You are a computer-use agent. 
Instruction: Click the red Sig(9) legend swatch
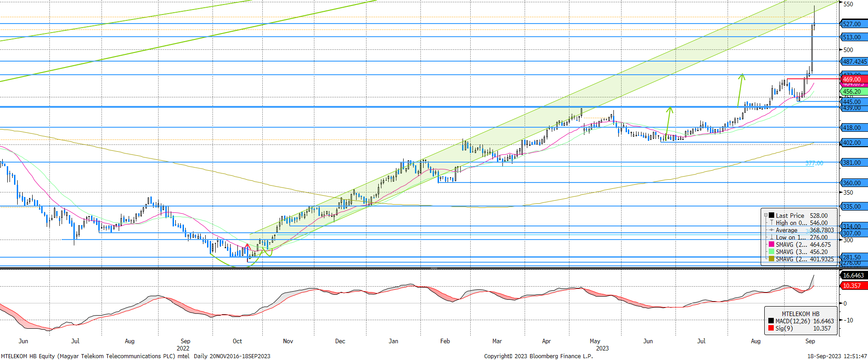point(771,328)
